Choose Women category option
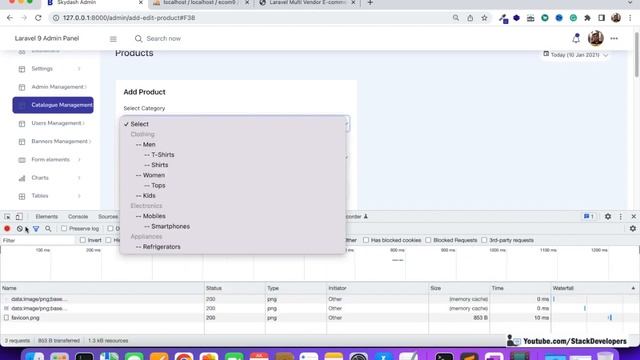 [233, 175]
